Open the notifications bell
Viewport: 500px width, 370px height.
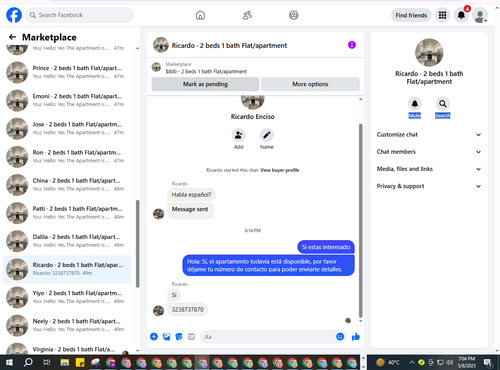pyautogui.click(x=461, y=15)
